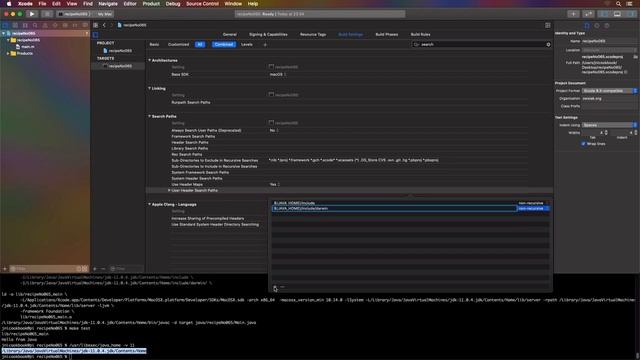Click the build settings search field
This screenshot has height=360, width=640.
tap(481, 44)
